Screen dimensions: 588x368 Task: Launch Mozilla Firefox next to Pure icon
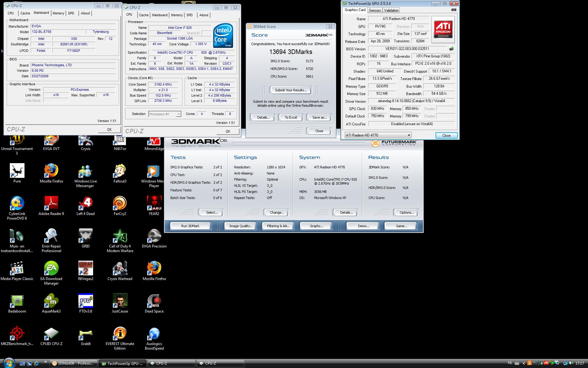click(x=51, y=173)
